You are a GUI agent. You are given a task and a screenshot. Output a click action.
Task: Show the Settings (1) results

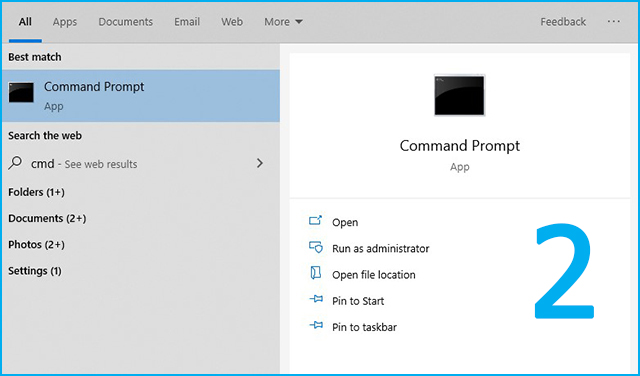coord(35,271)
